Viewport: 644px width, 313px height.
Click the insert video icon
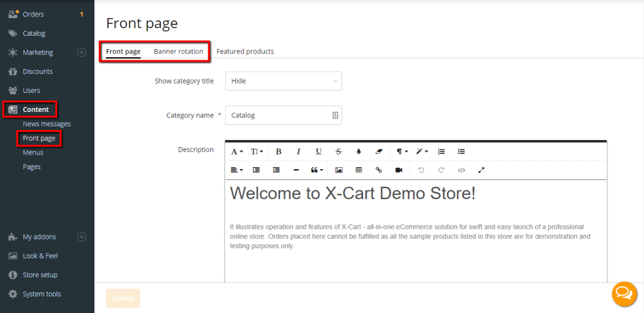(399, 170)
